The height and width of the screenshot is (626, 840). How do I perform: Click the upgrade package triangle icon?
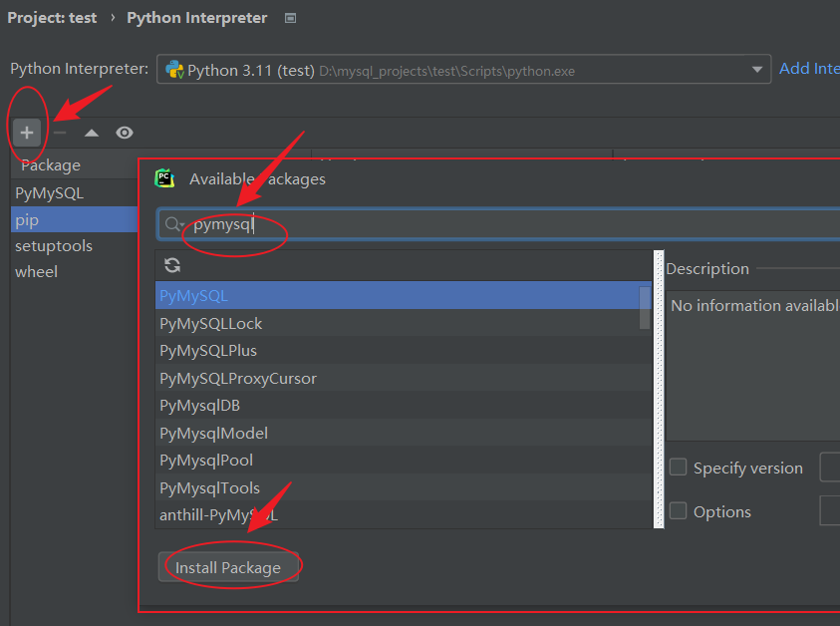(92, 133)
